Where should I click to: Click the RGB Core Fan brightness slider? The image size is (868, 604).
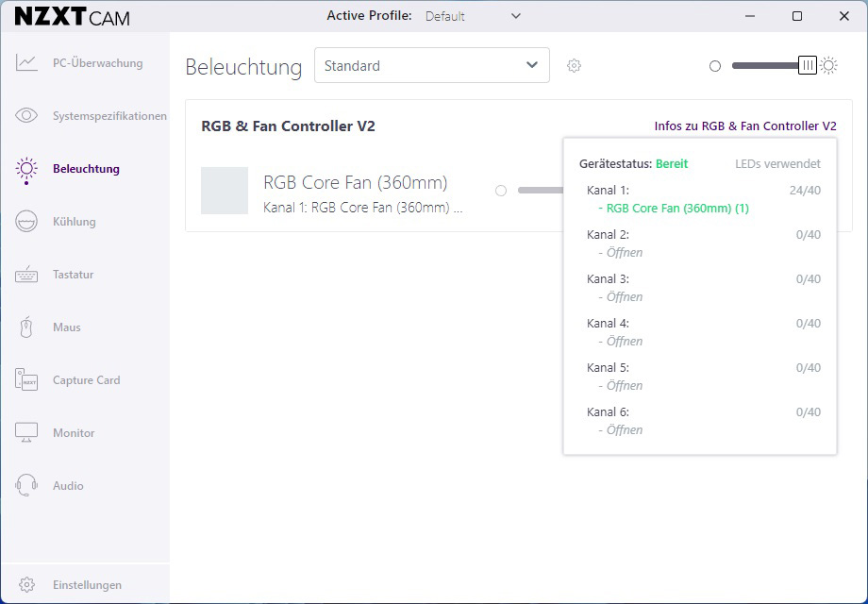coord(541,191)
